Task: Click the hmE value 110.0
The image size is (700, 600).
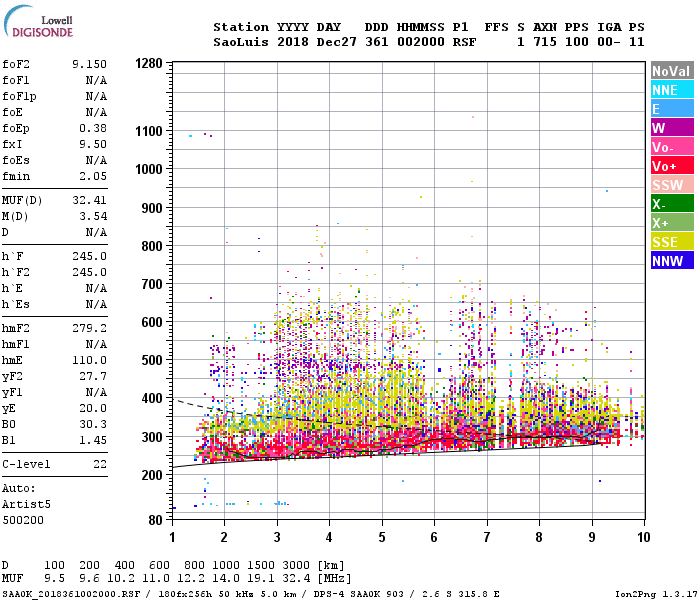Action: pyautogui.click(x=89, y=360)
